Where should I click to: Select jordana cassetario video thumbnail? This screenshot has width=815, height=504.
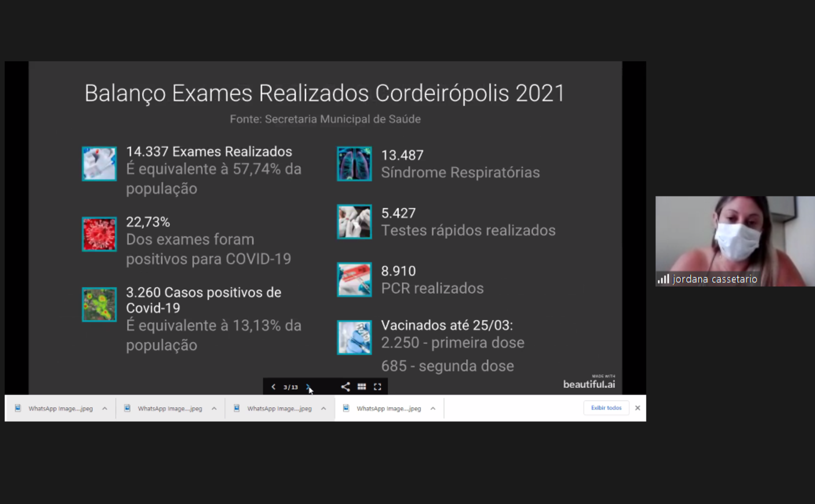click(x=735, y=241)
